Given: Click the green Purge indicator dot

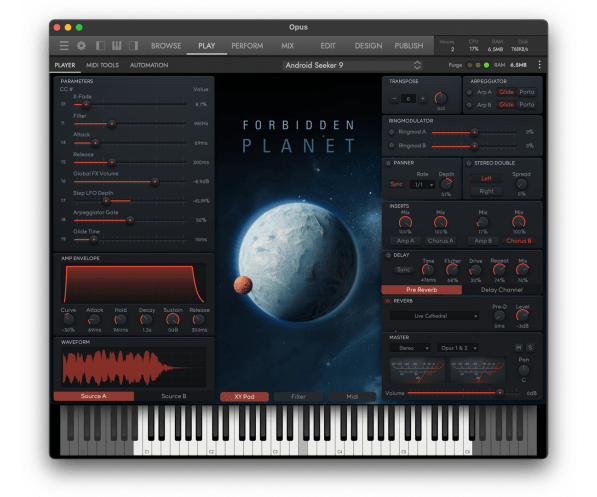Looking at the screenshot, I should pos(487,65).
